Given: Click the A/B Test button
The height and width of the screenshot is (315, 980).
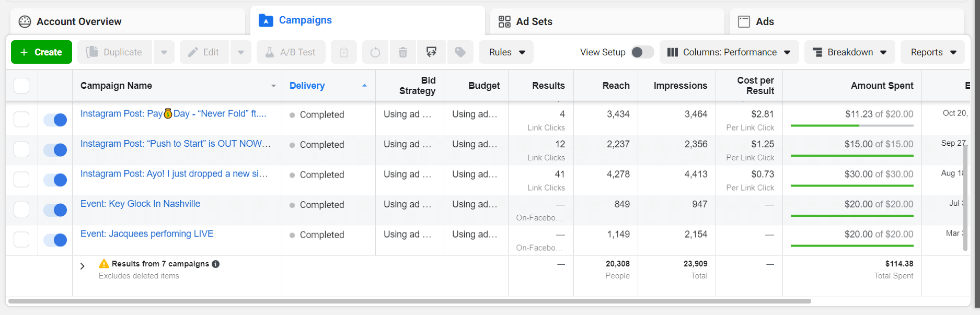Looking at the screenshot, I should 291,52.
